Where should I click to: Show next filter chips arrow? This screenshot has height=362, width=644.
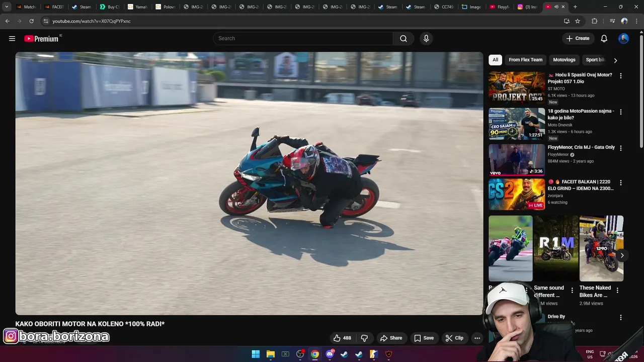[x=615, y=60]
